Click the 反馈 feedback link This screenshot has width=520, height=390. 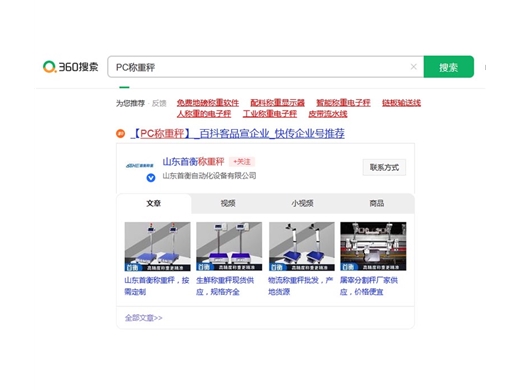pos(159,103)
